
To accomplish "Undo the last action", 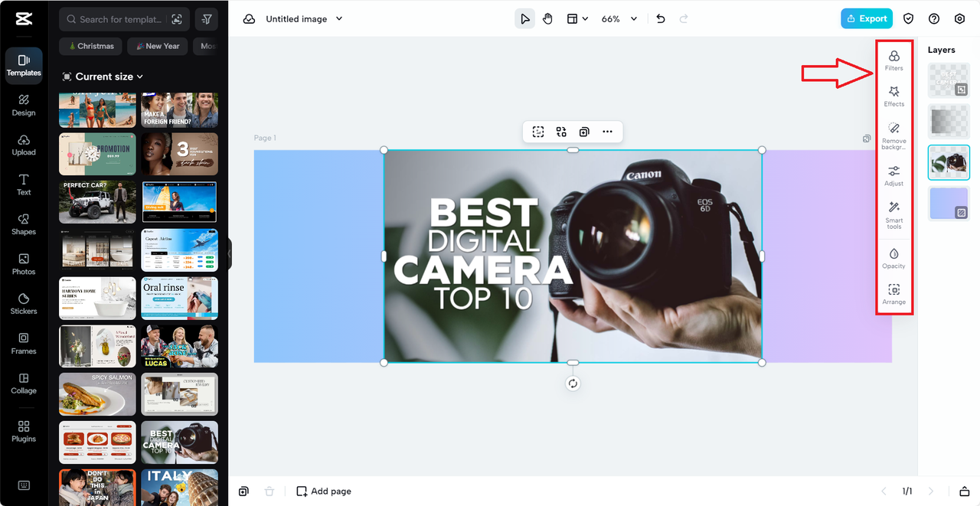I will [x=661, y=19].
